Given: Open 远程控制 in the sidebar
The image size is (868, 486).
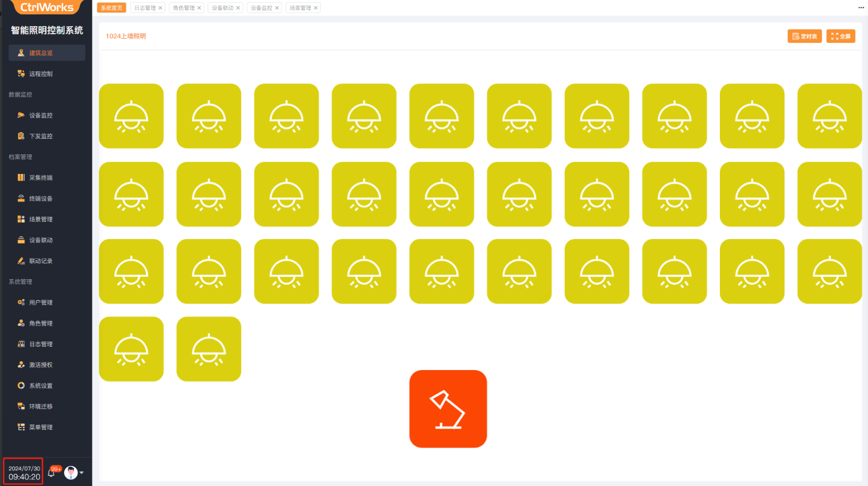Looking at the screenshot, I should pos(41,74).
